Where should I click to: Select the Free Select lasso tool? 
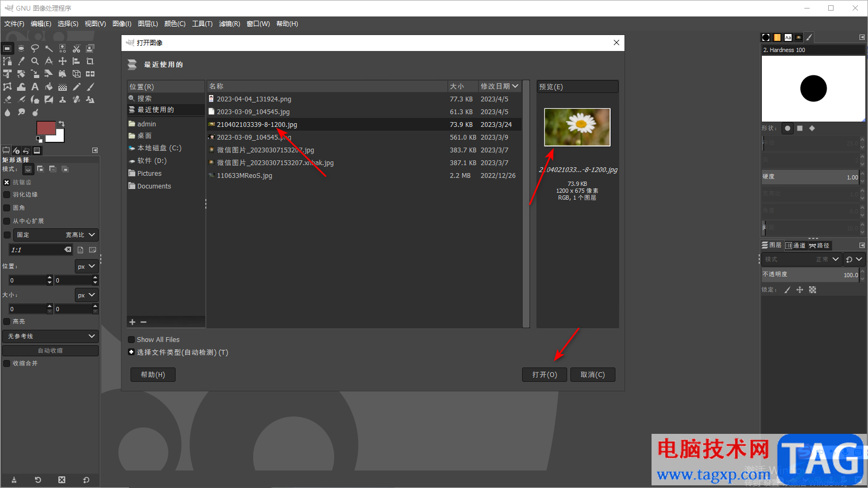[x=35, y=48]
